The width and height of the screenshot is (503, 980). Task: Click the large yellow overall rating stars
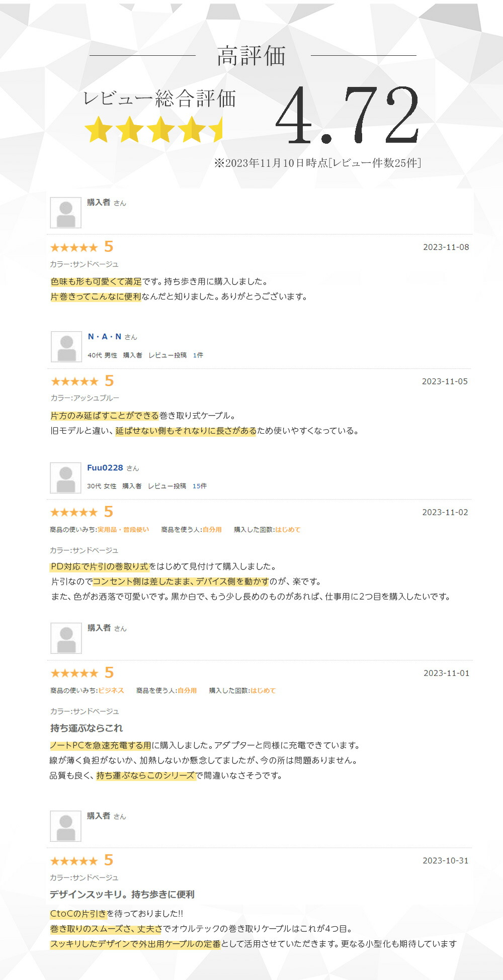pyautogui.click(x=153, y=130)
